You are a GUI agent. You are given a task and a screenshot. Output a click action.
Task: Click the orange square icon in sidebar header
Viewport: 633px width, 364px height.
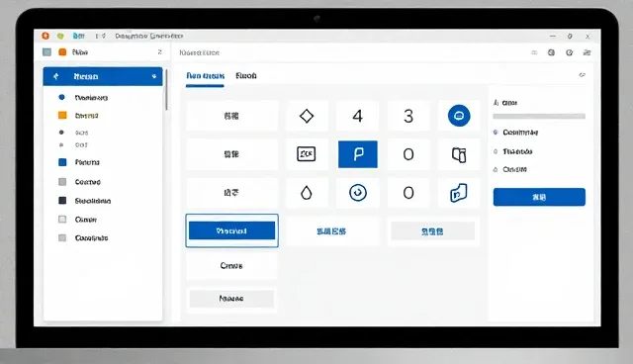[x=62, y=52]
